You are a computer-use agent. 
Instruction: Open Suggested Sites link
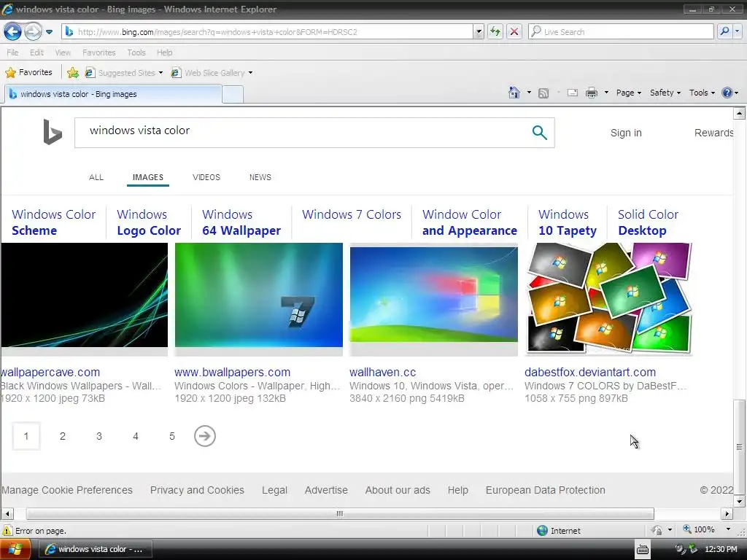(123, 72)
